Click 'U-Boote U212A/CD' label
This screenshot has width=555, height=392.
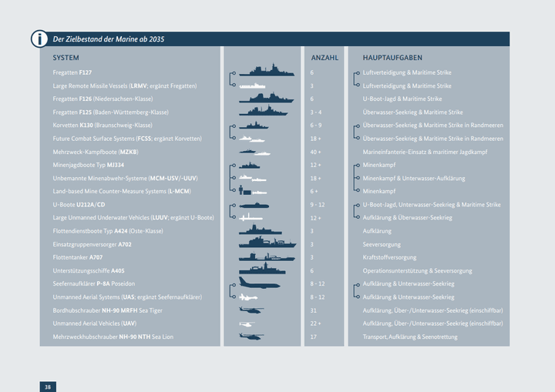point(79,205)
